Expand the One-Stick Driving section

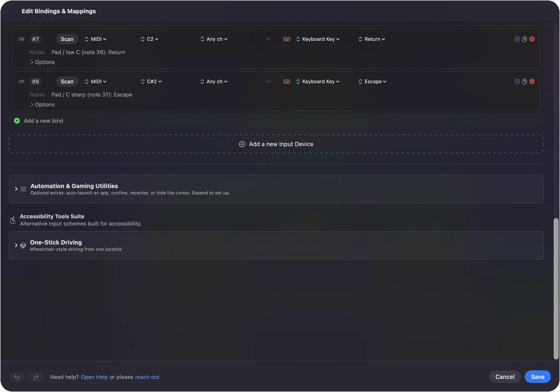[16, 245]
